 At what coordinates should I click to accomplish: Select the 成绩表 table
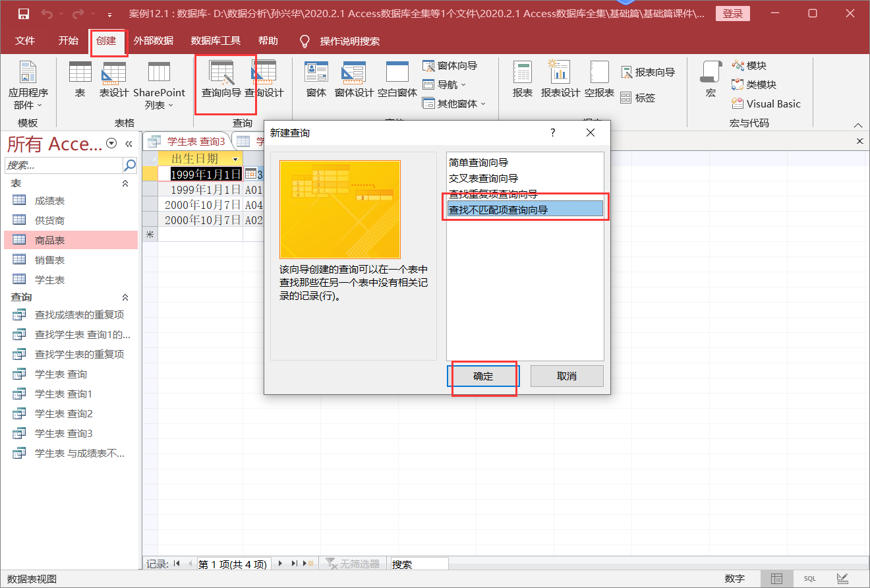71,200
